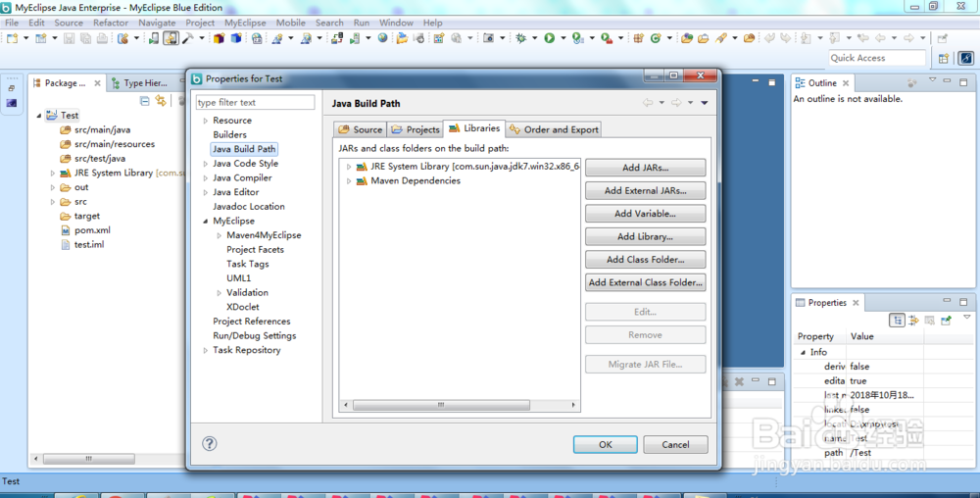Viewport: 980px width, 498px height.
Task: Click the New Java Package toolbar icon
Action: coord(638,38)
